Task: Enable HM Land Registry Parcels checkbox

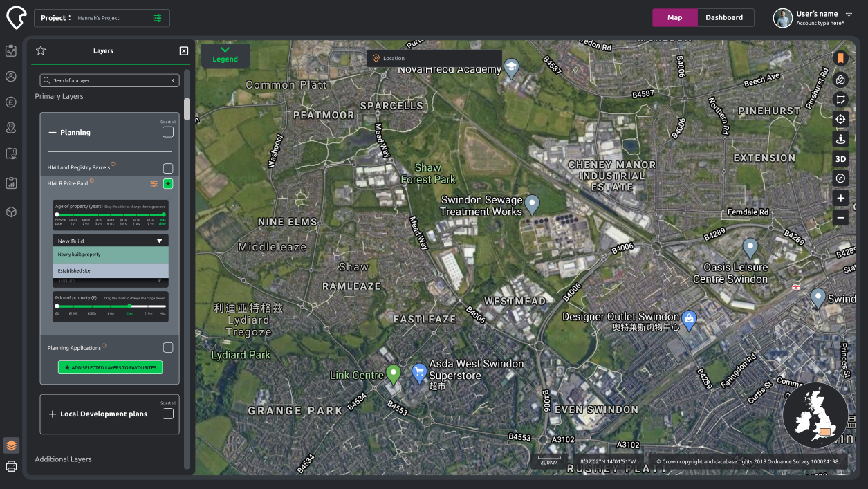Action: [x=168, y=168]
